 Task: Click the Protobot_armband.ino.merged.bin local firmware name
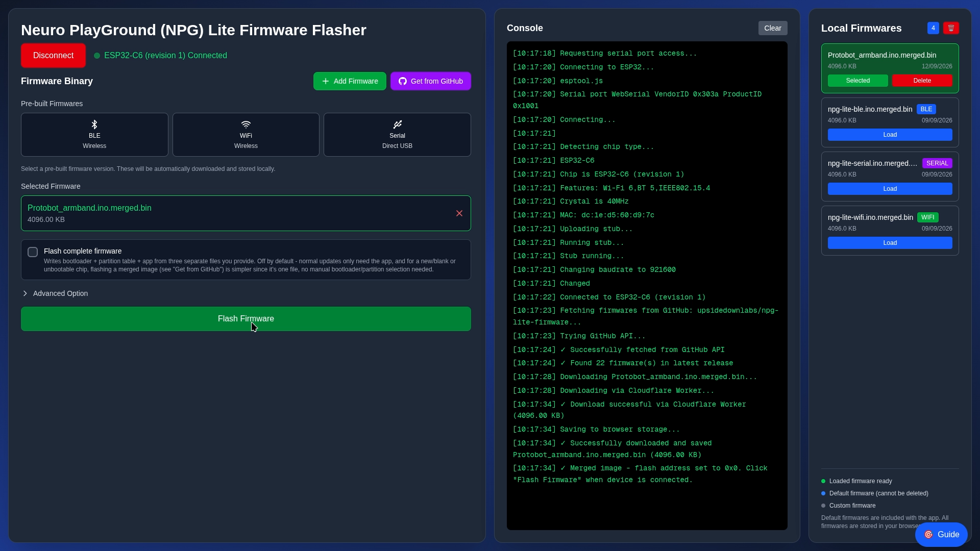pyautogui.click(x=882, y=55)
